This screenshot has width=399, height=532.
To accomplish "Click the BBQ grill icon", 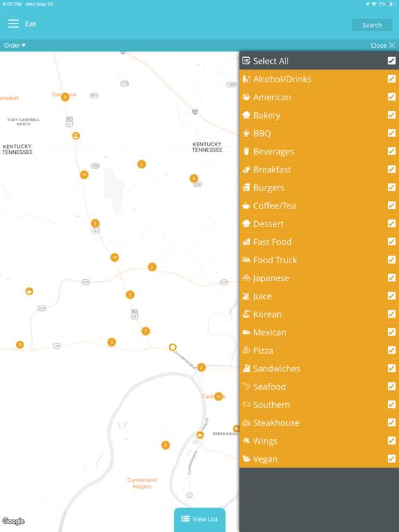I will [x=247, y=133].
